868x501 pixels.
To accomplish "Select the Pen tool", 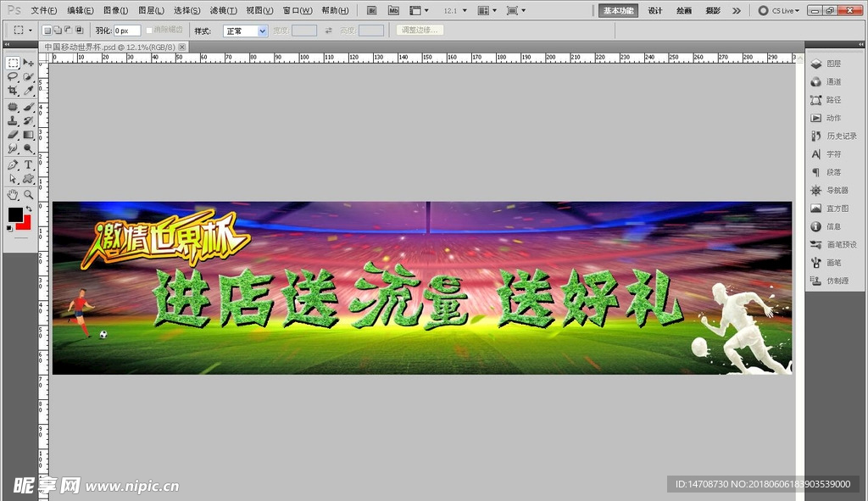I will tap(13, 165).
